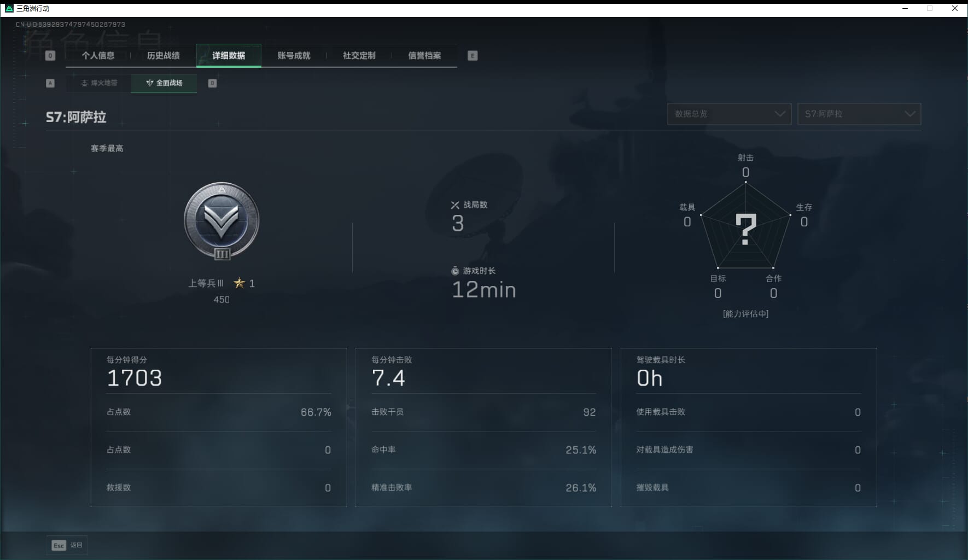Click the 命中率 row label
The width and height of the screenshot is (968, 560).
tap(383, 450)
